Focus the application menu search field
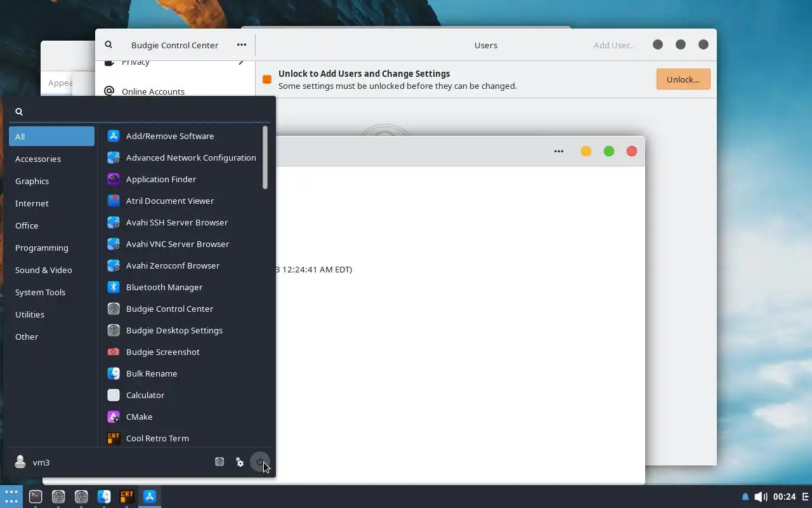 (140, 111)
